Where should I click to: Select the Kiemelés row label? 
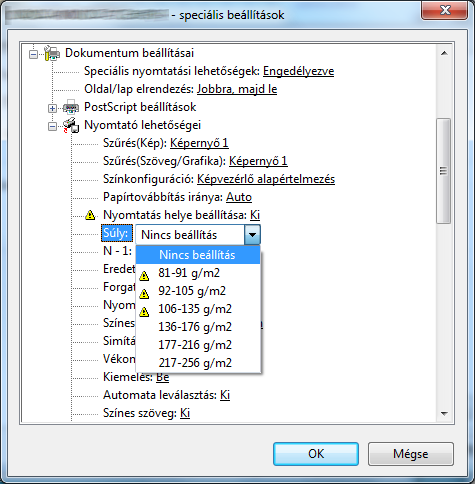[x=128, y=377]
